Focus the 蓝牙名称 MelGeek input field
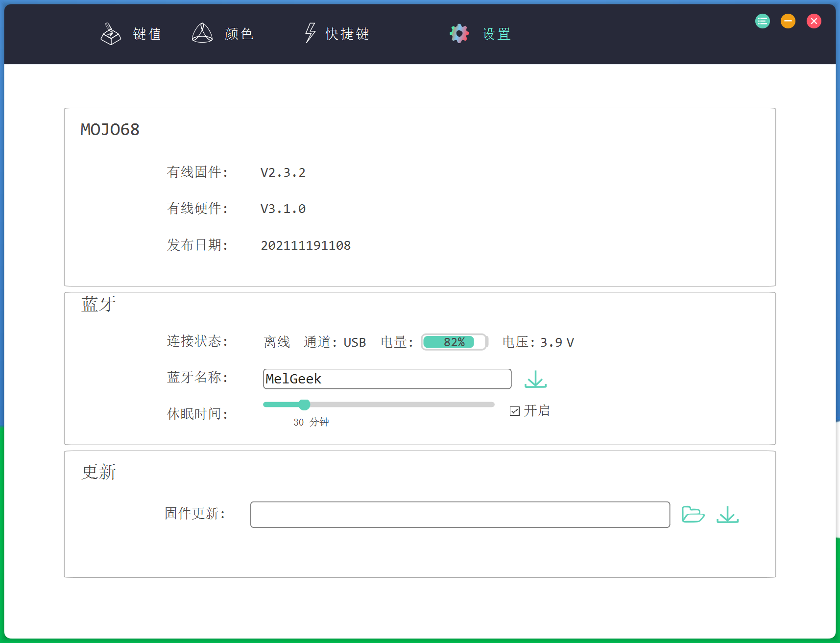The height and width of the screenshot is (643, 840). (x=387, y=379)
